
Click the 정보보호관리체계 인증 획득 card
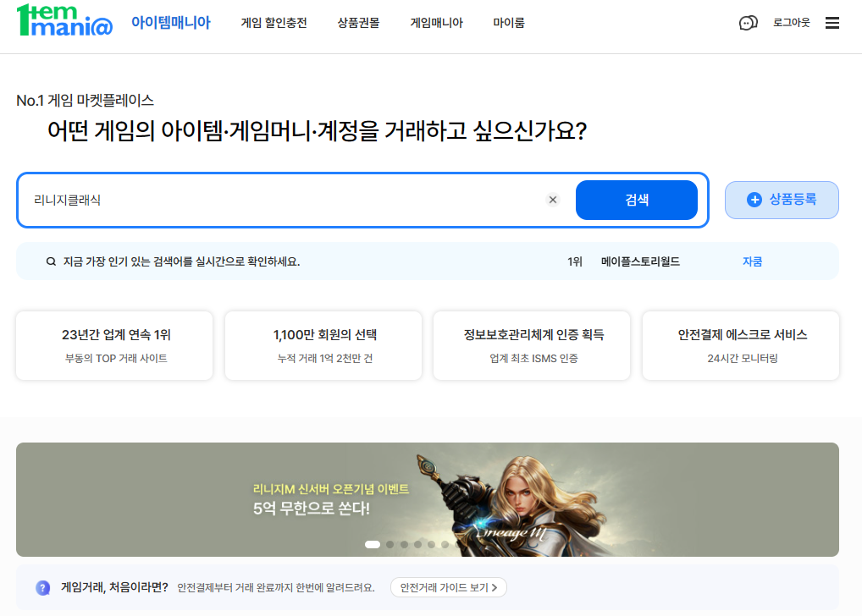(x=532, y=345)
